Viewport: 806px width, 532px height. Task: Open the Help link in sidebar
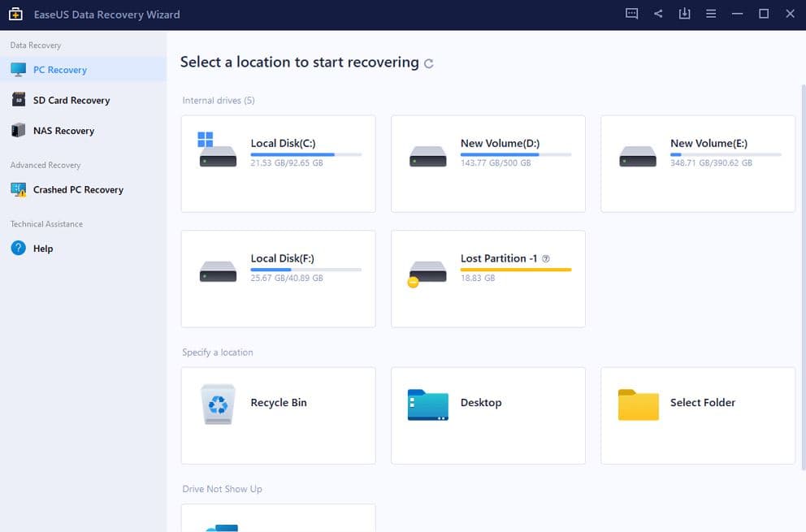pyautogui.click(x=42, y=249)
